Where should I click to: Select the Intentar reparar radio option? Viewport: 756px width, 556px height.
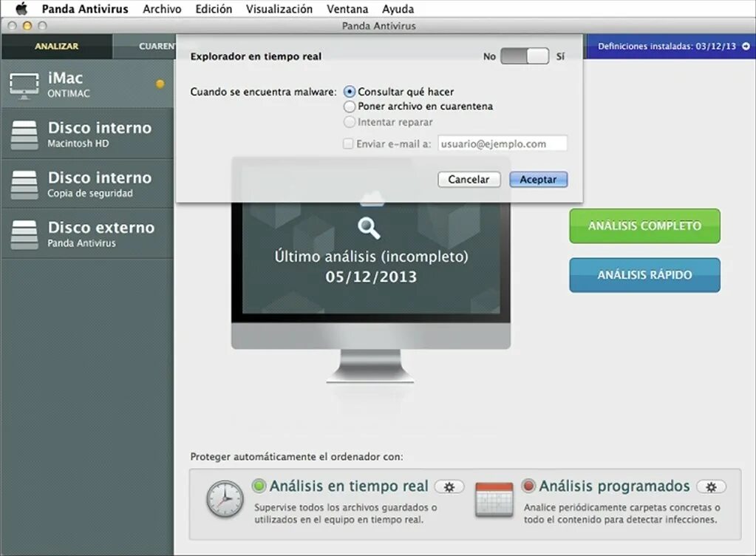pos(350,121)
